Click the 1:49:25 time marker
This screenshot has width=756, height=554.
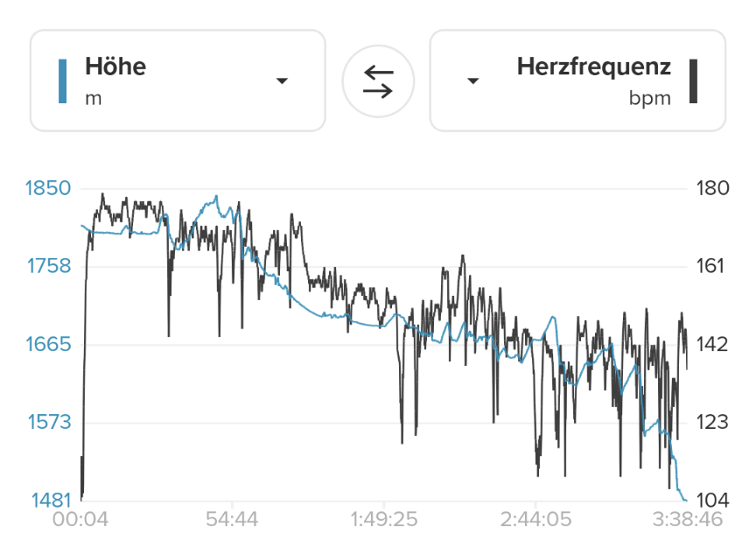click(x=385, y=520)
